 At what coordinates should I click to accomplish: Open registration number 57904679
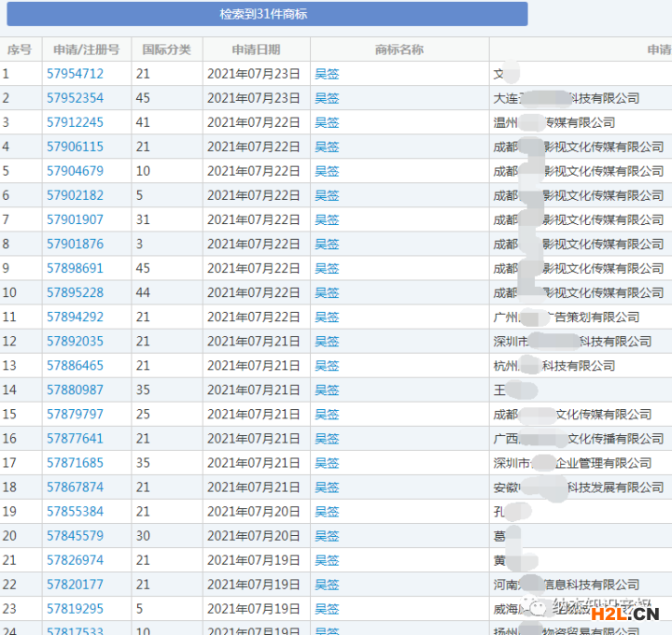tap(75, 171)
